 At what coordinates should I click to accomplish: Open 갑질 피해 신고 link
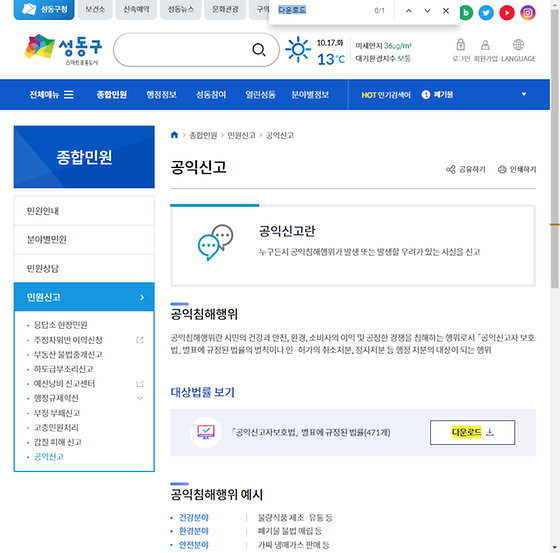point(58,442)
